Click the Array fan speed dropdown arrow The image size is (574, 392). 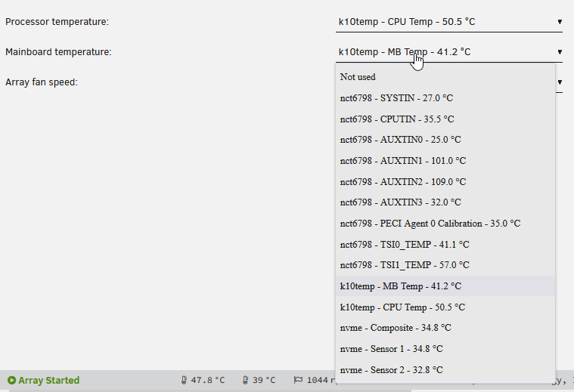tap(560, 82)
